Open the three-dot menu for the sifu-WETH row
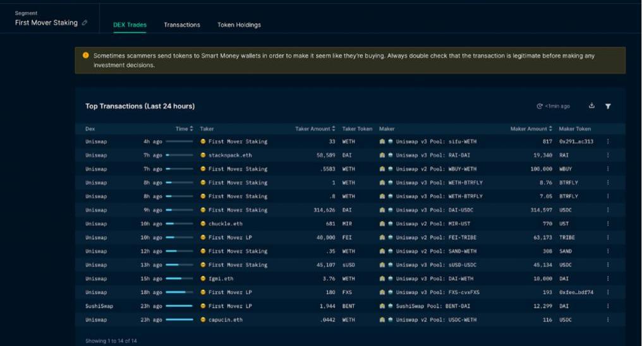 click(x=608, y=141)
